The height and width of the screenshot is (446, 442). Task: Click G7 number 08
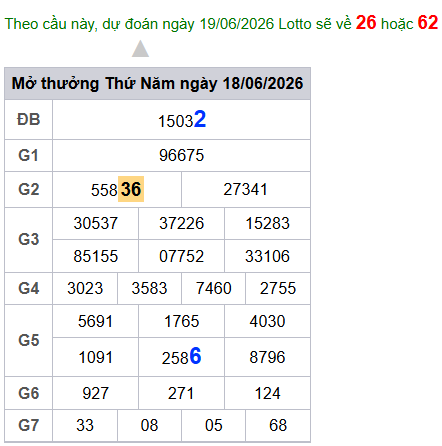149,425
